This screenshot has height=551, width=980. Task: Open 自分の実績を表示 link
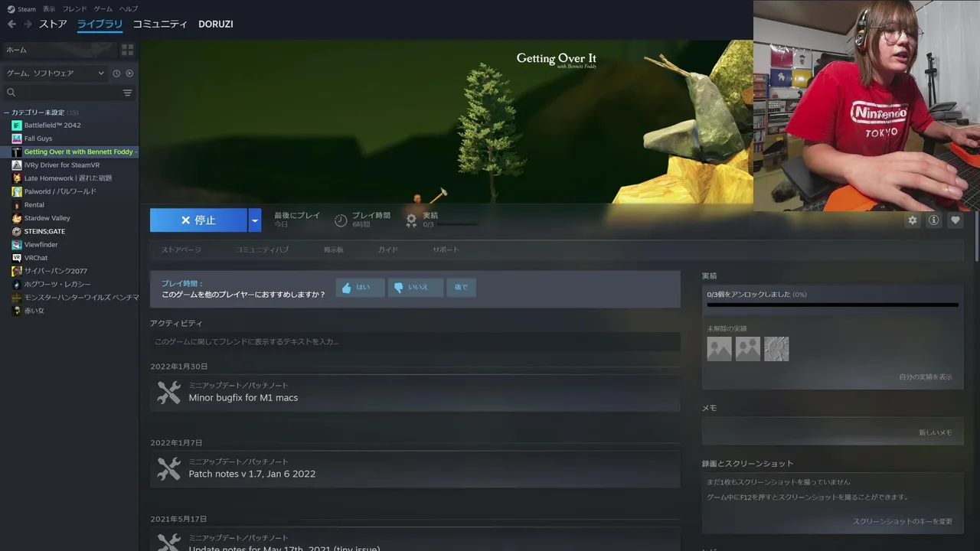point(926,377)
